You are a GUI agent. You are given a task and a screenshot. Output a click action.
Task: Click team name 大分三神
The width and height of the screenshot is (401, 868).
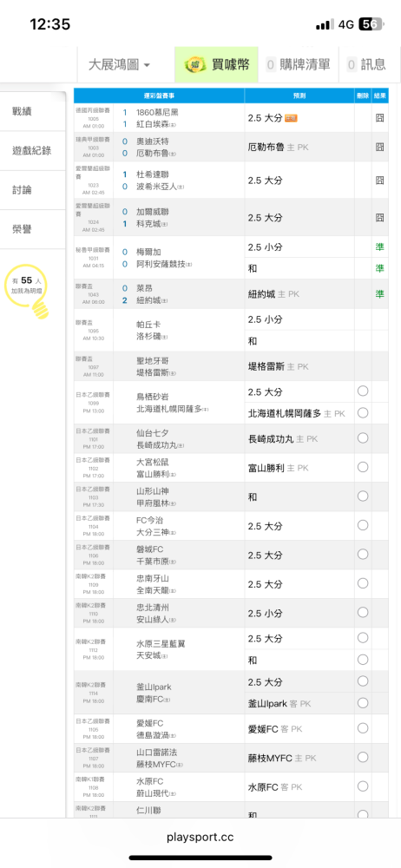point(153,532)
